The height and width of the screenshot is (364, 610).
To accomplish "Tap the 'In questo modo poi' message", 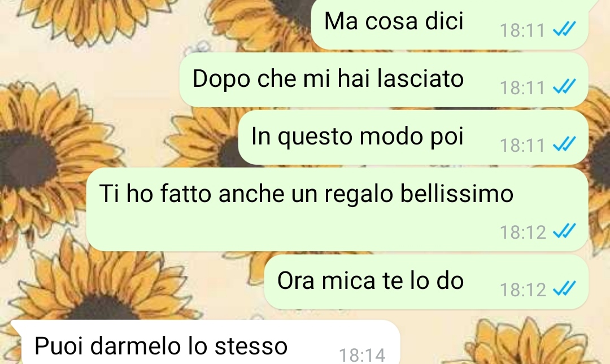I will [x=413, y=137].
